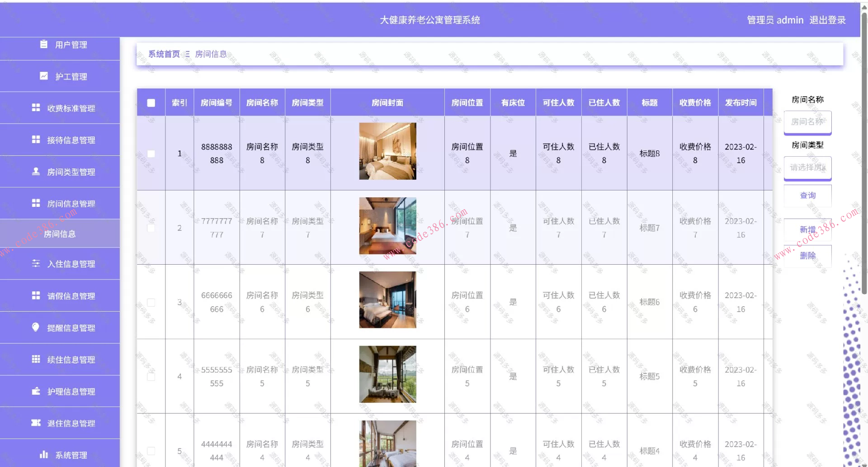Check the checkbox for room 8888888888
868x467 pixels.
tap(151, 154)
